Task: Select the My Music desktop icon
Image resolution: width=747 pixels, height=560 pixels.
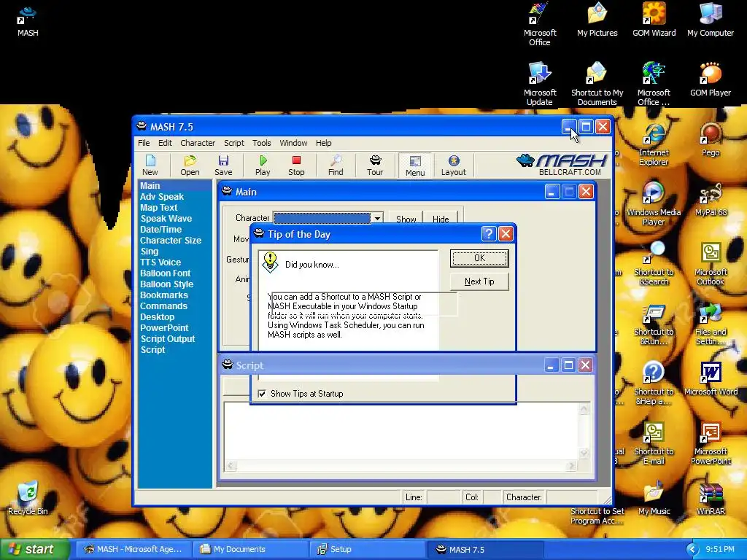Action: click(x=654, y=499)
